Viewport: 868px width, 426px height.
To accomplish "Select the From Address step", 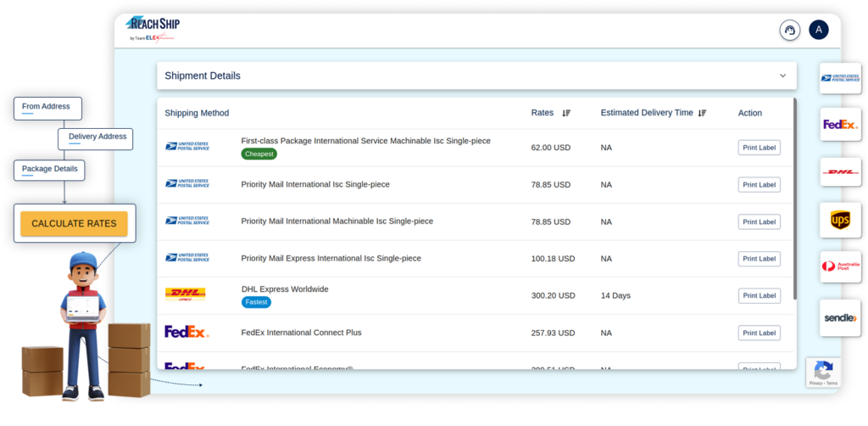I will tap(47, 109).
